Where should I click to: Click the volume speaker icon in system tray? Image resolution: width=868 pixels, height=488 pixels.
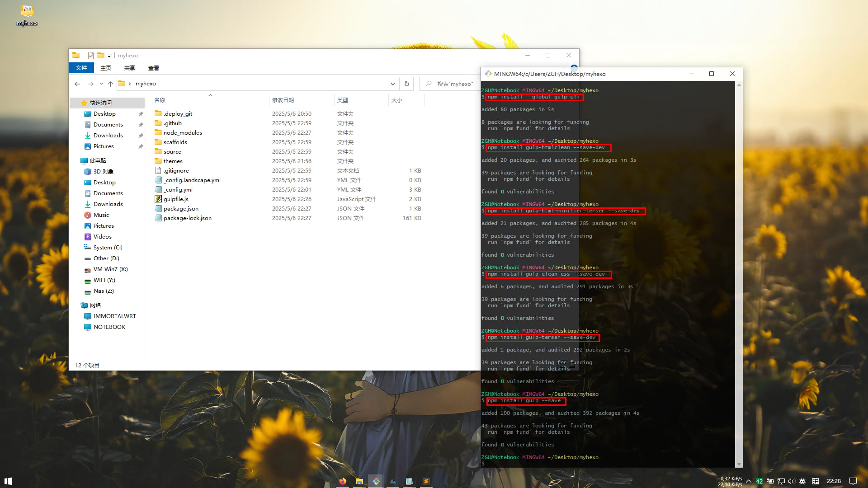(791, 481)
